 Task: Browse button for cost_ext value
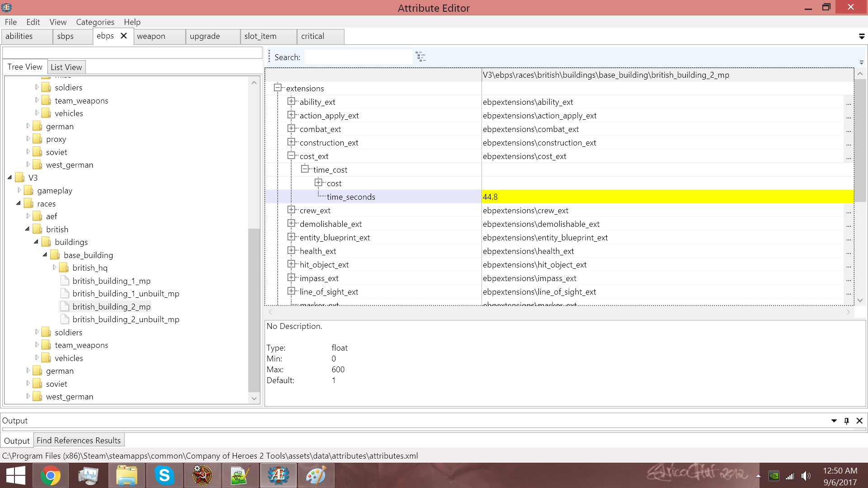[x=849, y=156]
